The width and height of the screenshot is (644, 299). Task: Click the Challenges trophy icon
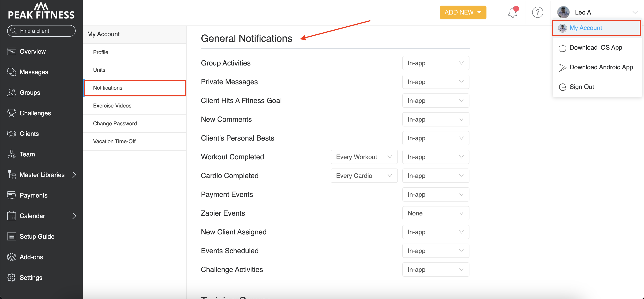point(11,113)
